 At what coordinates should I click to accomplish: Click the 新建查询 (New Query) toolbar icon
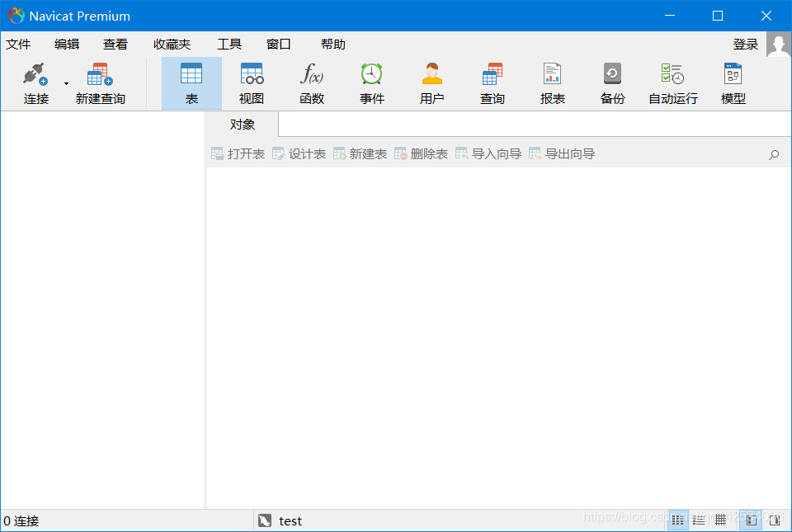pyautogui.click(x=100, y=74)
